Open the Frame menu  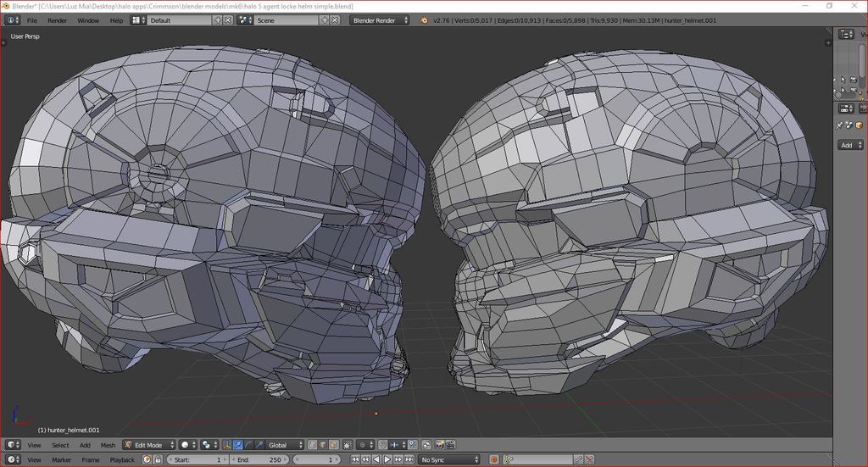pos(91,460)
